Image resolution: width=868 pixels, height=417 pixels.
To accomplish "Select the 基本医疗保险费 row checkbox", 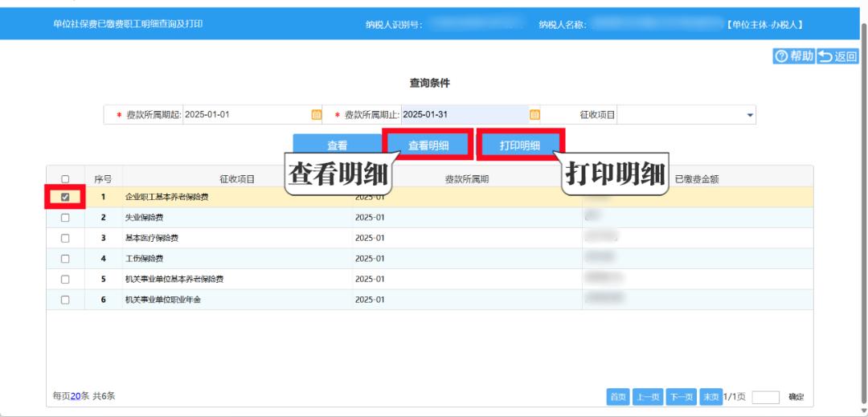I will [x=65, y=239].
